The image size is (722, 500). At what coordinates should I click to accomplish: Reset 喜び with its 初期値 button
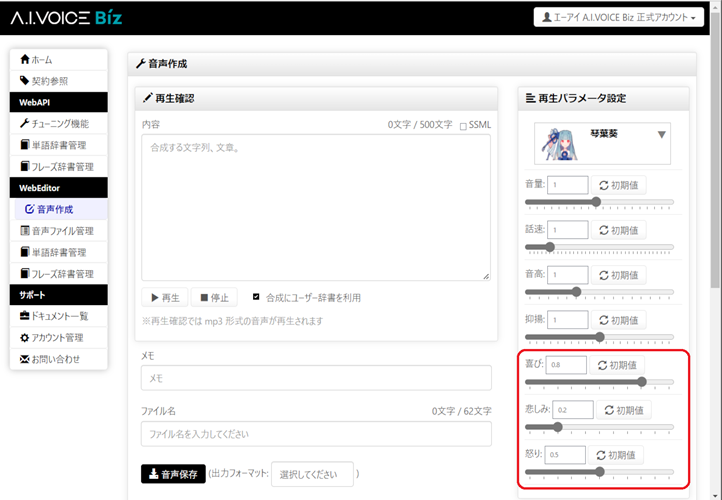tap(617, 365)
